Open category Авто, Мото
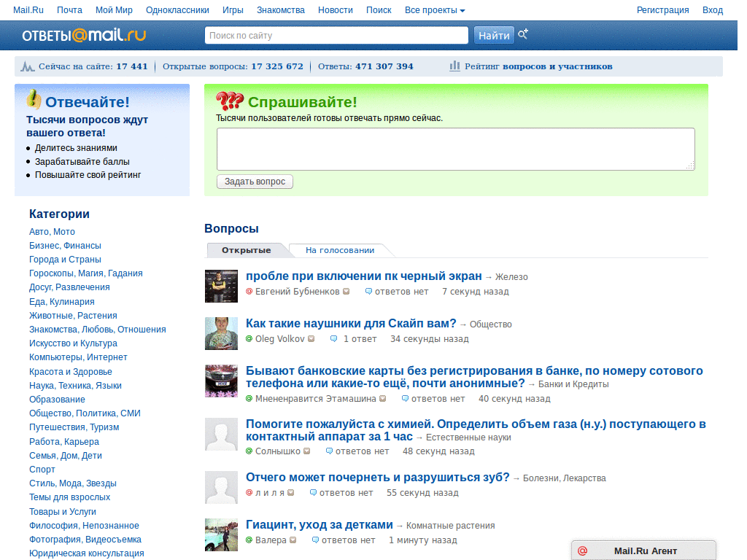This screenshot has width=747, height=560. point(52,231)
